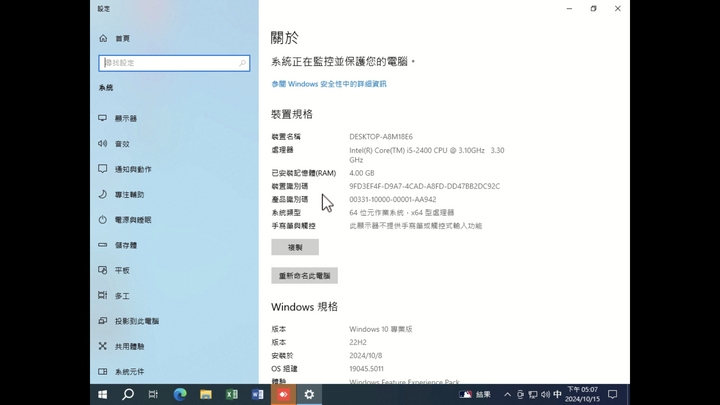The height and width of the screenshot is (405, 720).
Task: Click the RAM value 4.00 GB
Action: (x=362, y=173)
